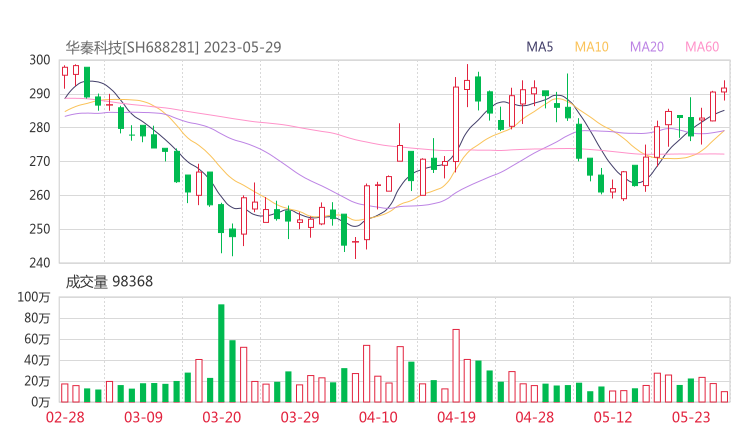Image resolution: width=740 pixels, height=440 pixels.
Task: Click the chart title 华秦科技[SH688281] 2023-05-29
Action: click(x=173, y=47)
